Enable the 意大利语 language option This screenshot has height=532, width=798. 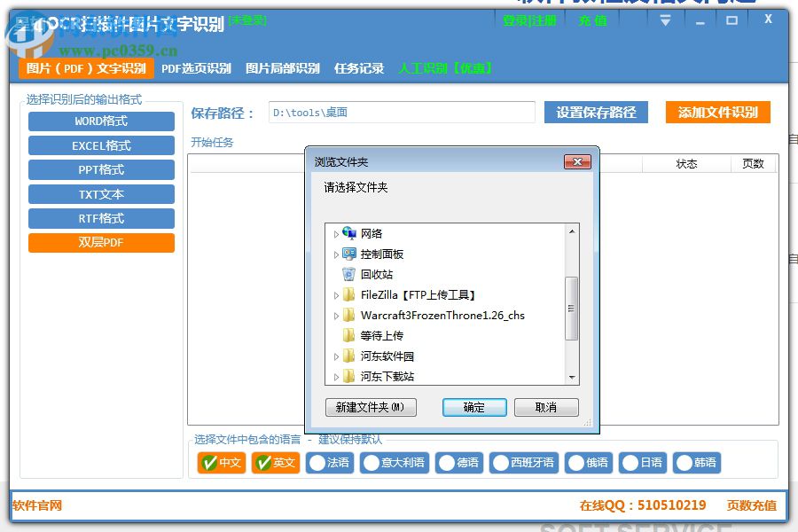(x=395, y=463)
